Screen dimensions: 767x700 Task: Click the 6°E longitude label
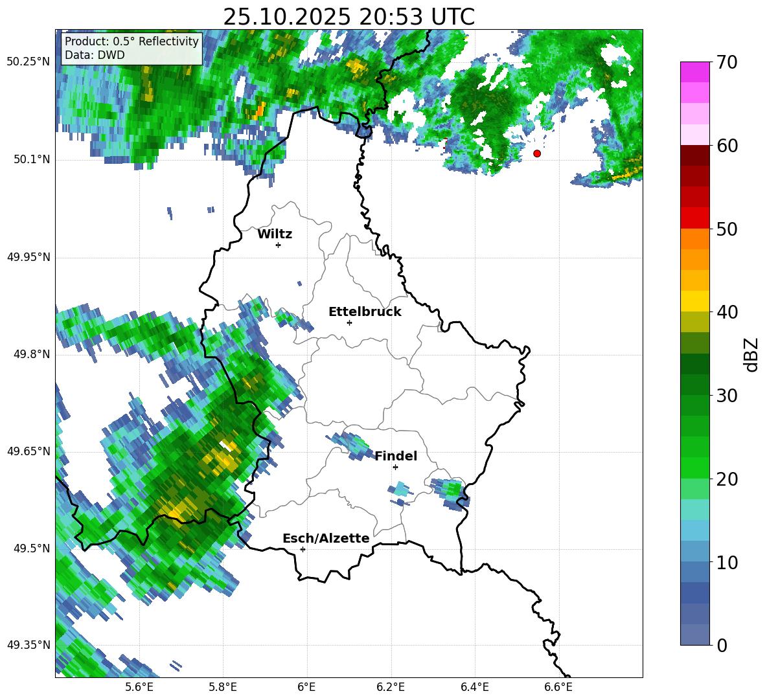306,688
